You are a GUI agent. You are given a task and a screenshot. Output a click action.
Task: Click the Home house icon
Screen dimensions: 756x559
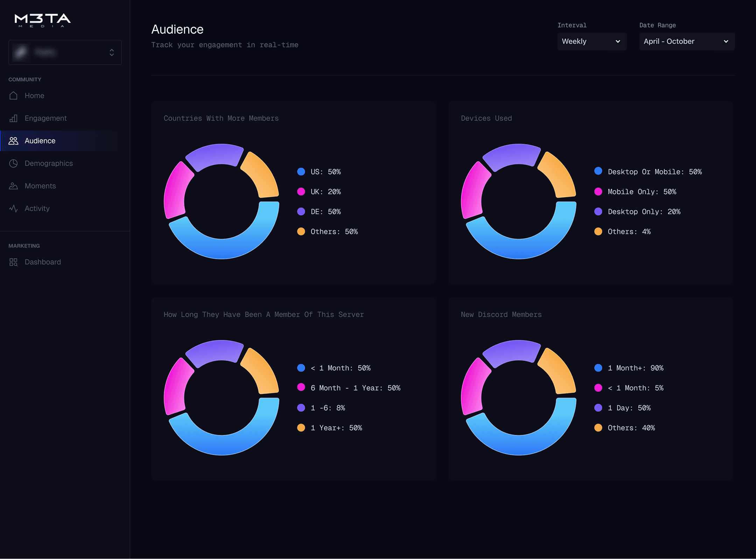[13, 95]
